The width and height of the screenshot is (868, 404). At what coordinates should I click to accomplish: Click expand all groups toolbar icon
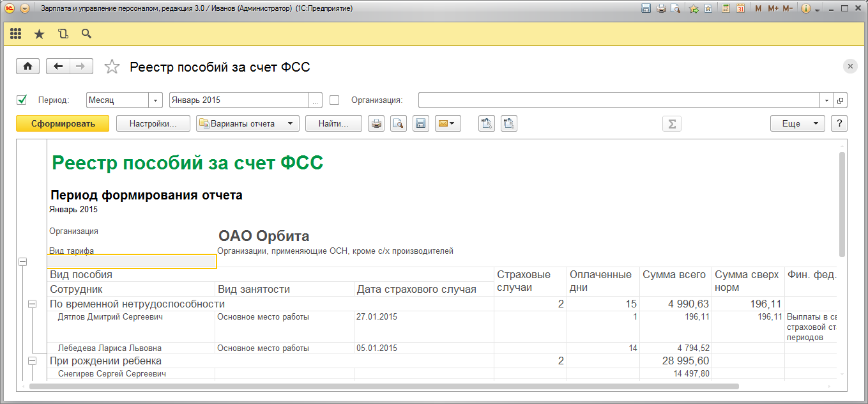tap(487, 124)
